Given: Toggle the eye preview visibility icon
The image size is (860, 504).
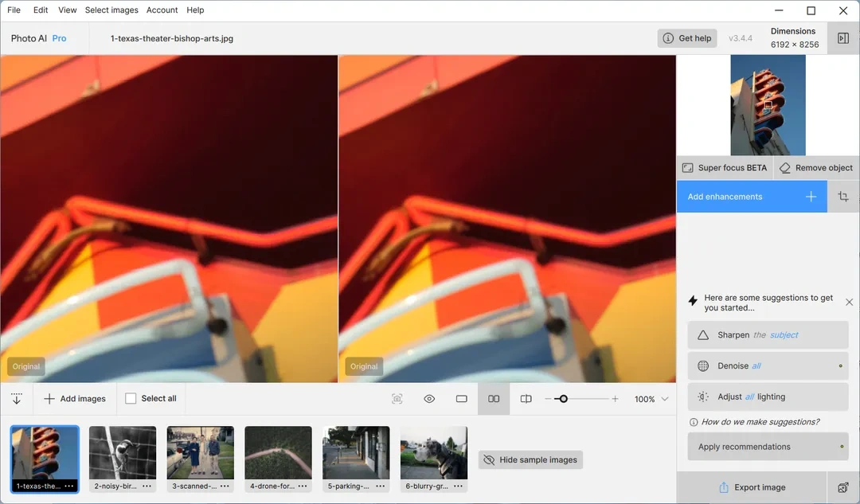Looking at the screenshot, I should pos(429,399).
